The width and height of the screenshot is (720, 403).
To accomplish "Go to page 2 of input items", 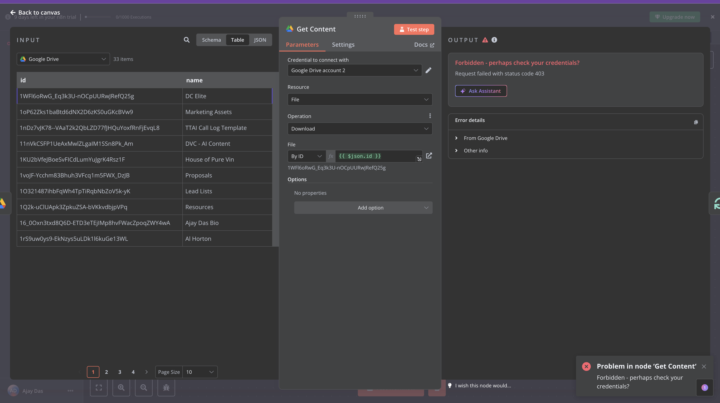I will [106, 372].
